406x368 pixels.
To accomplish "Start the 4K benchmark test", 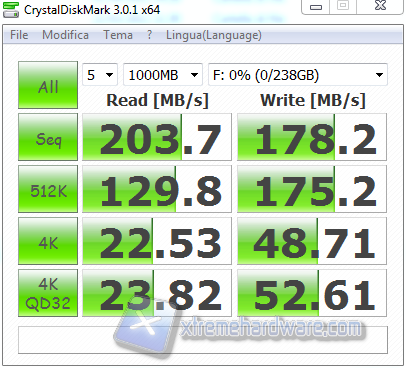I will [48, 241].
